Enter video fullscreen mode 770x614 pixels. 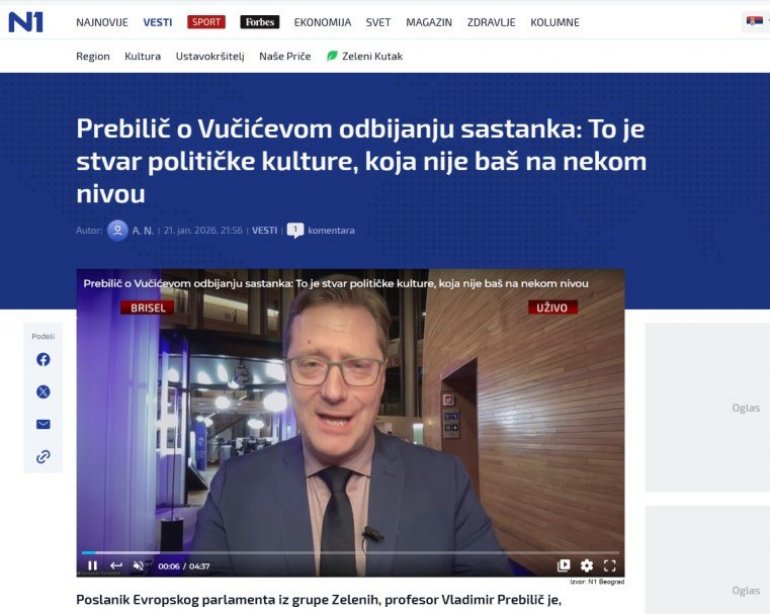point(610,566)
